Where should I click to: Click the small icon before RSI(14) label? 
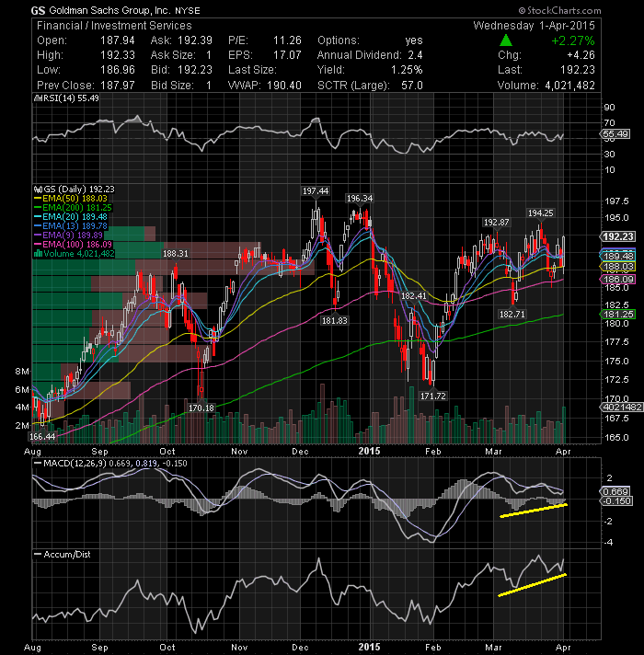coord(38,98)
